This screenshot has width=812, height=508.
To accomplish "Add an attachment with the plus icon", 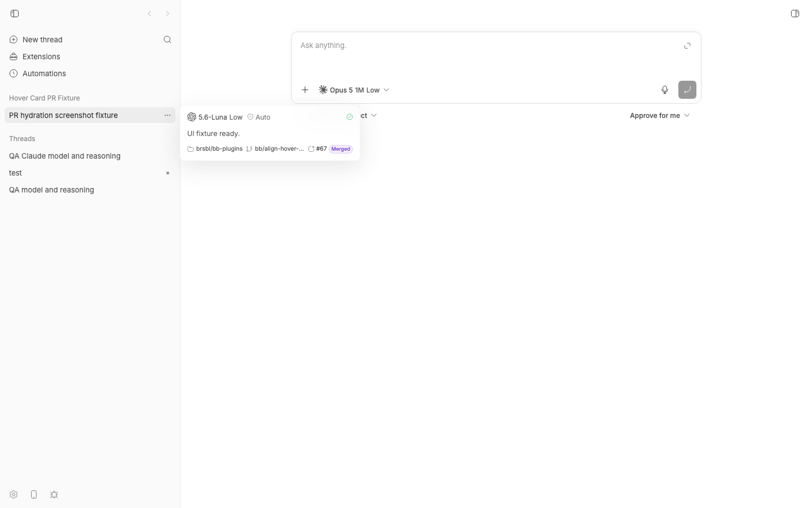I will (305, 90).
